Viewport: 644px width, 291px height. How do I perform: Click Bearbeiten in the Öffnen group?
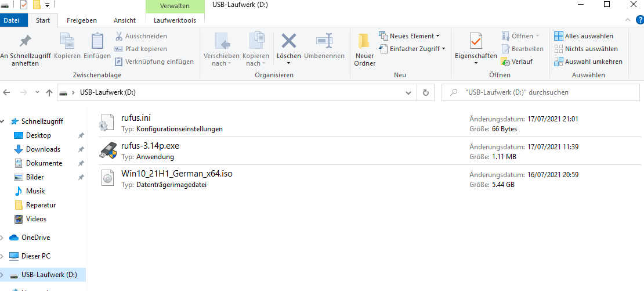(x=522, y=49)
